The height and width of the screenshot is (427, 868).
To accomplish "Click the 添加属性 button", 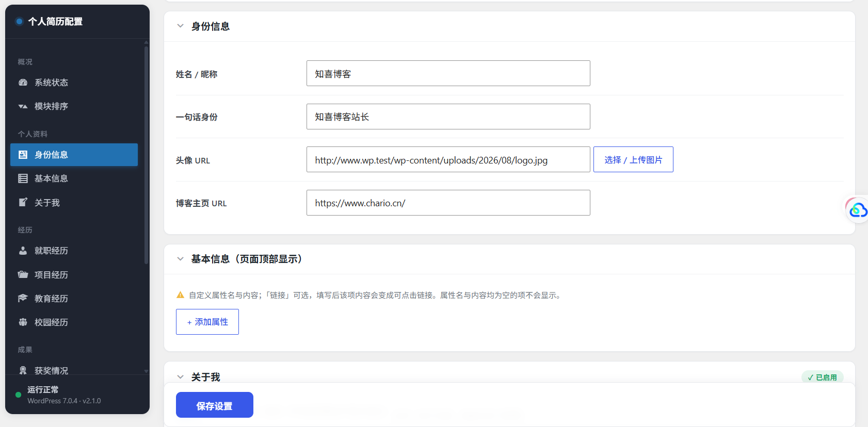I will [x=207, y=322].
